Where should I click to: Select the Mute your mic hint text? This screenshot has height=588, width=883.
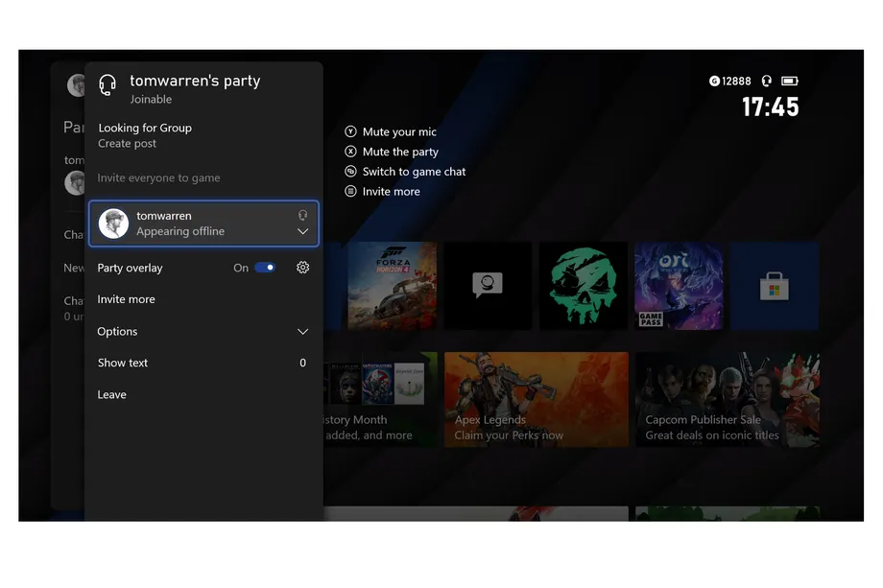(399, 131)
